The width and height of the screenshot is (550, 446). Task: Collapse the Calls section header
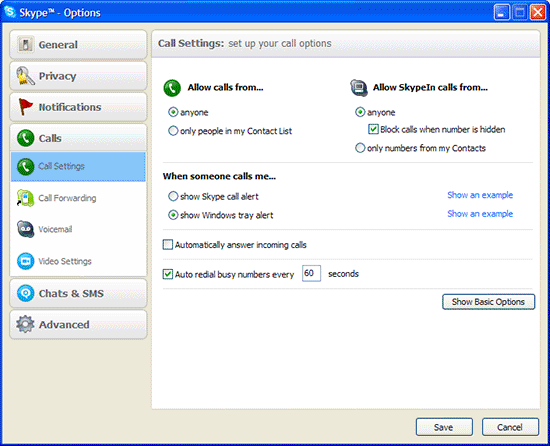[x=78, y=138]
